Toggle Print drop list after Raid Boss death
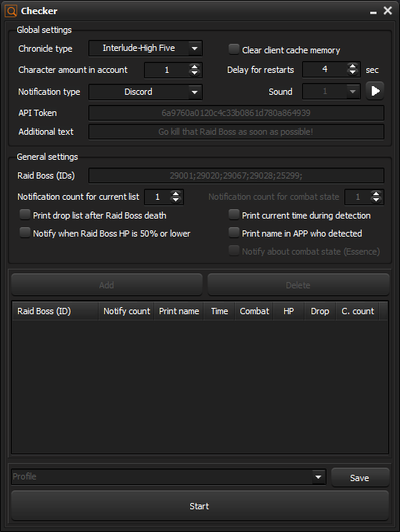This screenshot has height=532, width=400. [x=25, y=215]
